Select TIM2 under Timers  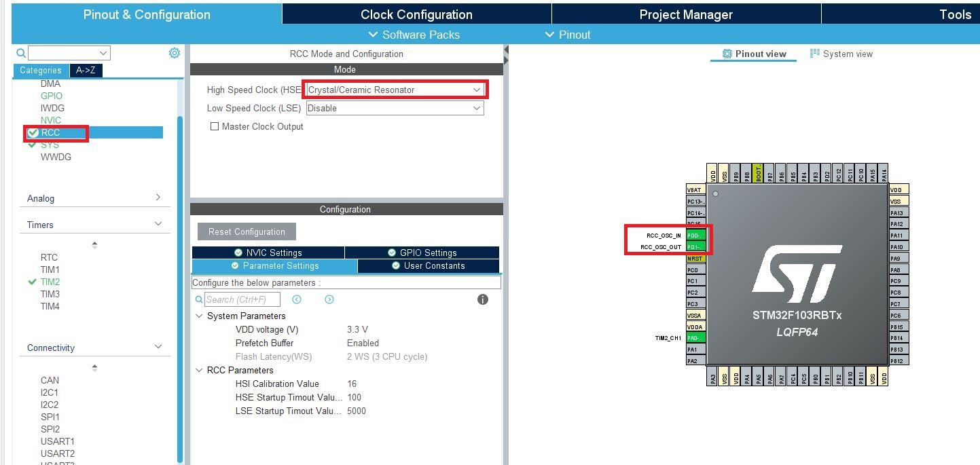50,282
